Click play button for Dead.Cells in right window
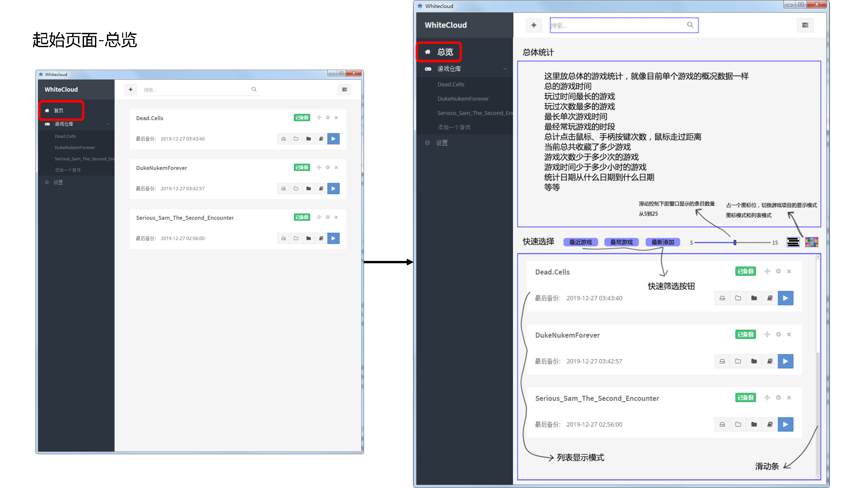 click(785, 298)
